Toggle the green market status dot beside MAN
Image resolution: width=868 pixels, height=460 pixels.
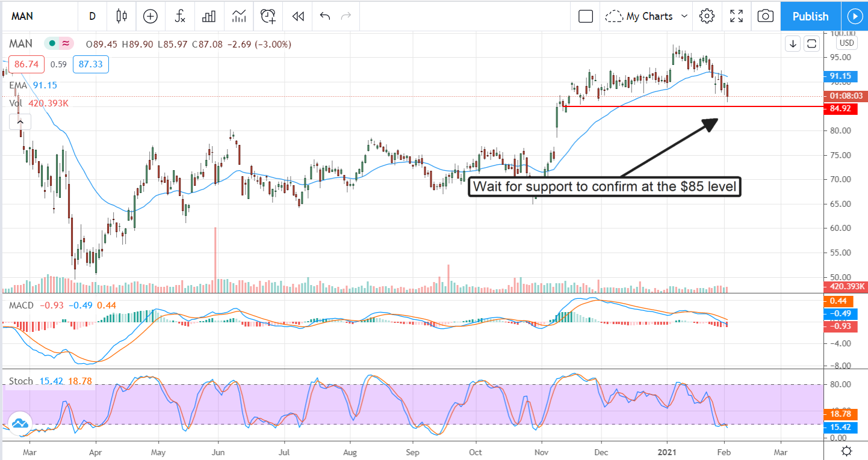click(x=53, y=43)
